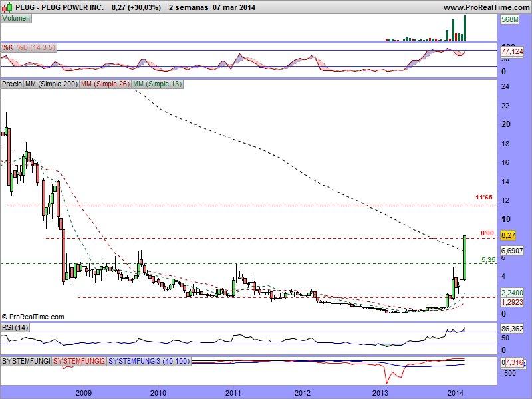
Task: Open the www.ProRealTime.com link
Action: (486, 7)
